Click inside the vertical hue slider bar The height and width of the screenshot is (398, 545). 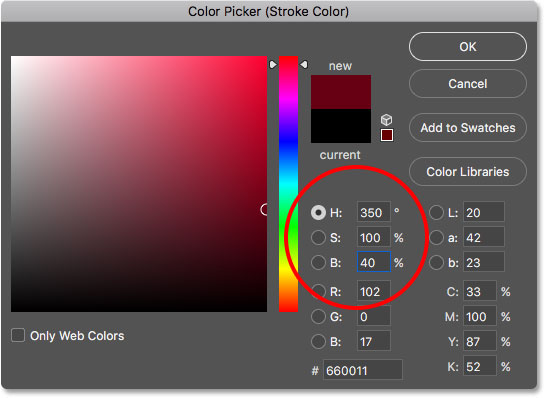(x=288, y=184)
